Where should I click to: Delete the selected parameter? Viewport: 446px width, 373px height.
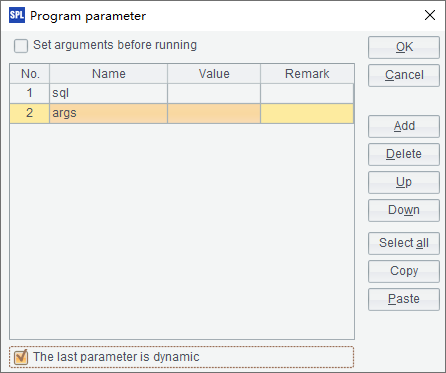pyautogui.click(x=404, y=154)
